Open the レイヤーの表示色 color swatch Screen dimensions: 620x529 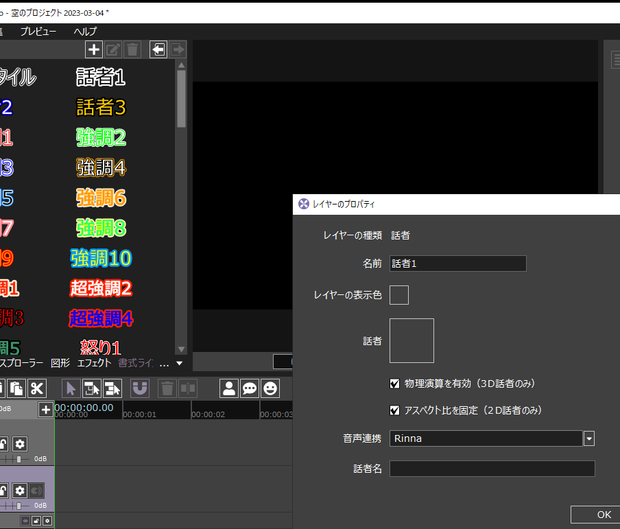point(399,295)
